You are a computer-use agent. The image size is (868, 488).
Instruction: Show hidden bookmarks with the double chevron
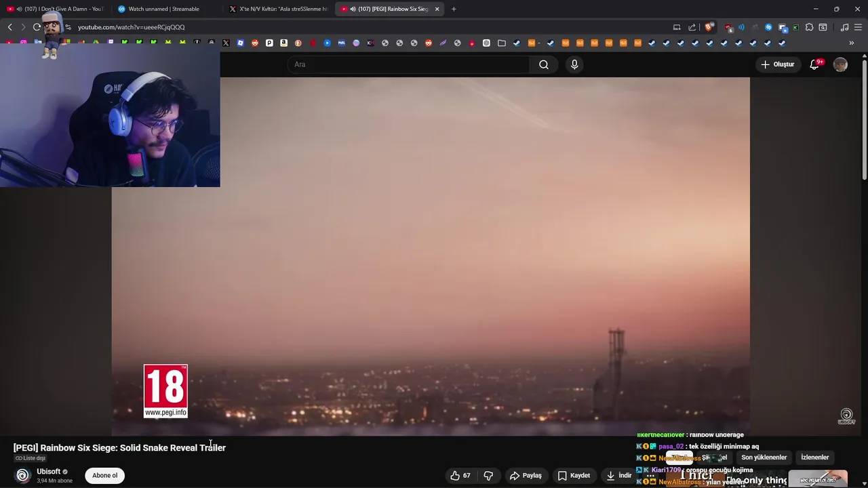[x=851, y=43]
